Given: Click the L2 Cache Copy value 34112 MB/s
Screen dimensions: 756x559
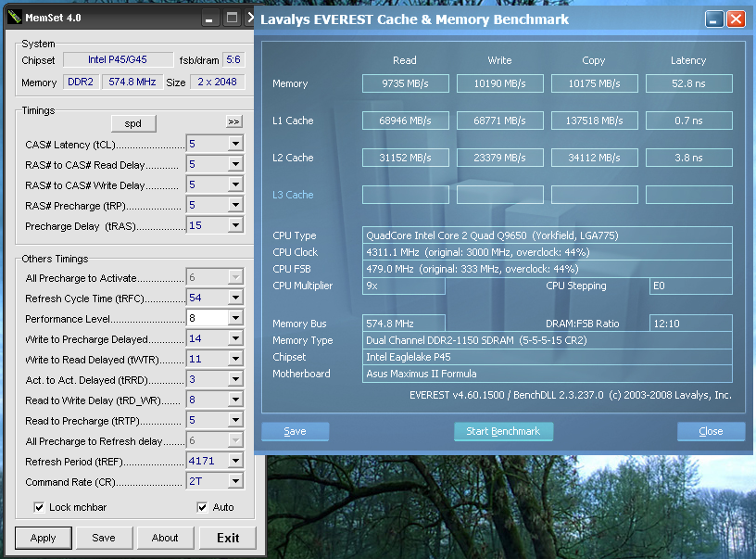Looking at the screenshot, I should point(595,158).
